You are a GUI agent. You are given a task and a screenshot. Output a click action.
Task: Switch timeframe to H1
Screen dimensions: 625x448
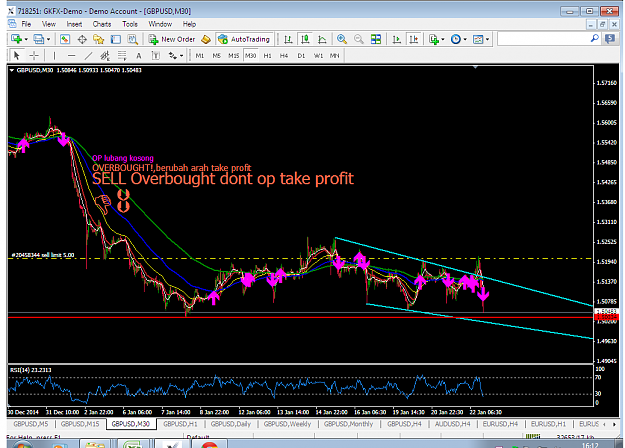point(267,55)
